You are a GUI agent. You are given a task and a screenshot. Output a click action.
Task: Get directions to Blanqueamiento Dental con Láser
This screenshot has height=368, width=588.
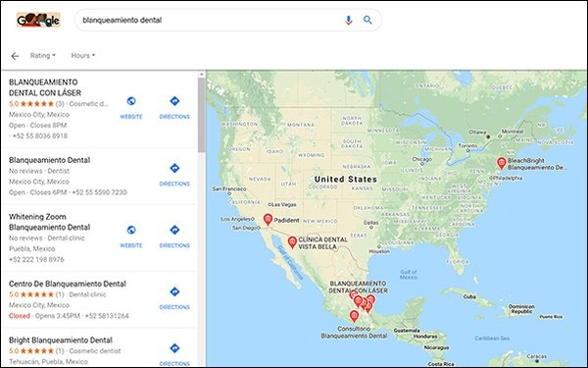(174, 108)
